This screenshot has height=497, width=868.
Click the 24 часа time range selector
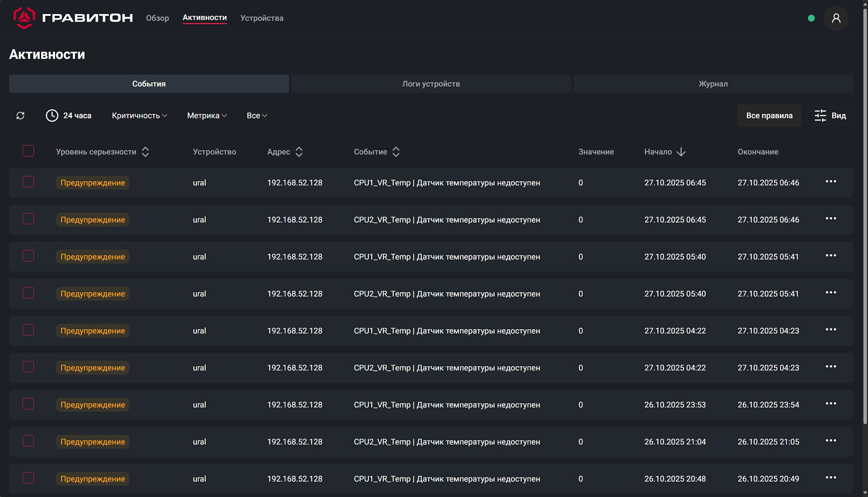point(69,116)
